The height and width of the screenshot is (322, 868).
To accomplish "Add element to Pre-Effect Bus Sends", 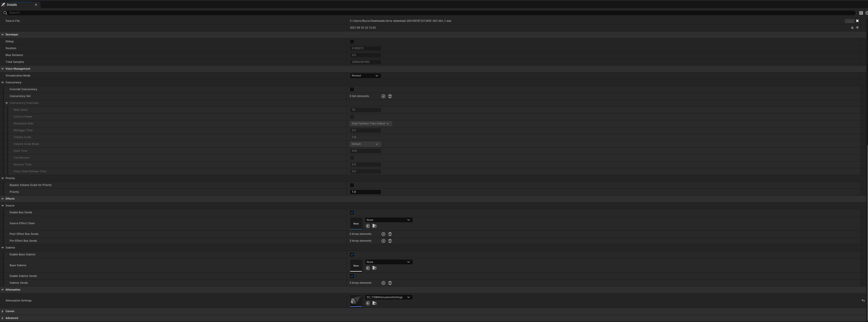I will pyautogui.click(x=383, y=241).
